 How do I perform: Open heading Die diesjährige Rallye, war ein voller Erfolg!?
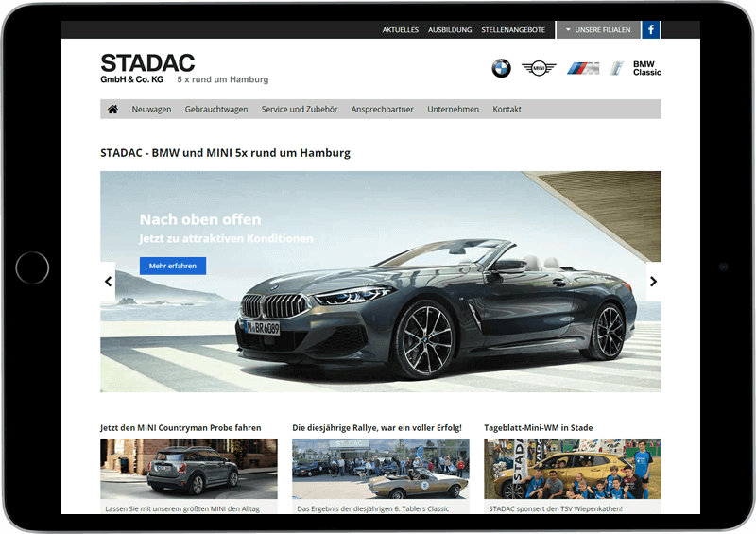377,428
